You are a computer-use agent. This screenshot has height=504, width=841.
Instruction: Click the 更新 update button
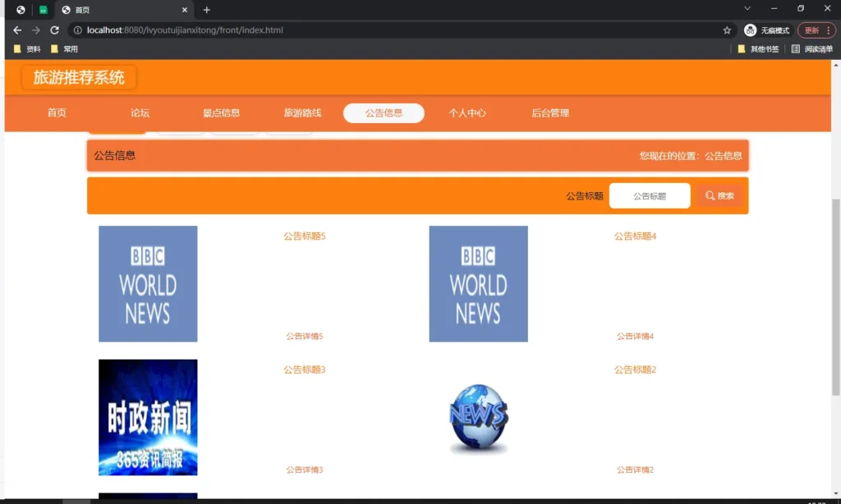click(x=811, y=30)
